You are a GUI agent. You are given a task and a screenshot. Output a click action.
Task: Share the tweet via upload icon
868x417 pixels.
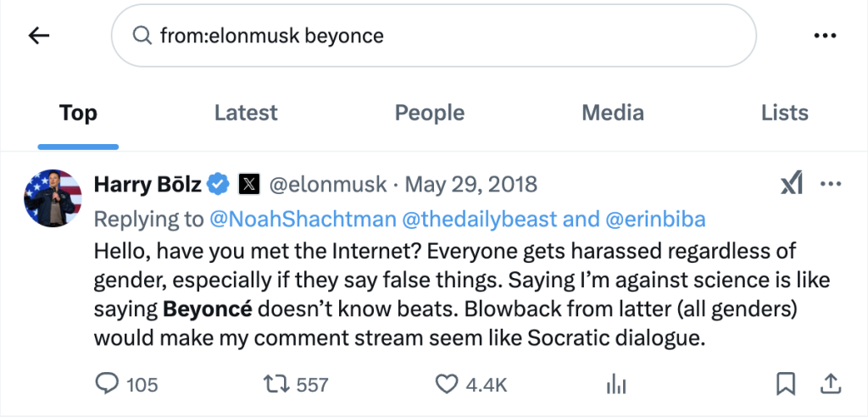coord(831,384)
